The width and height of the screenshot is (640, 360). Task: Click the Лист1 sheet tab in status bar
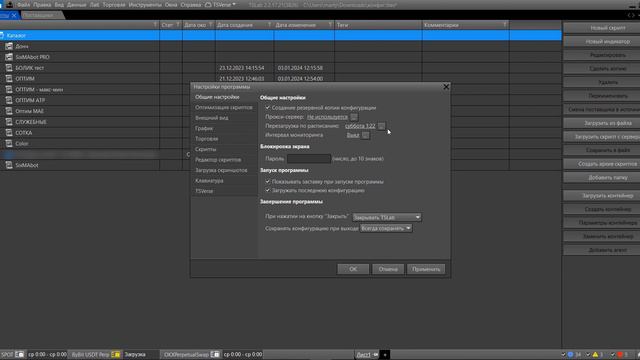364,355
